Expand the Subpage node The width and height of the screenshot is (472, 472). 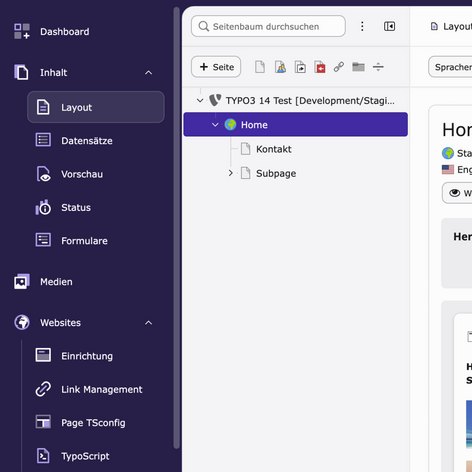click(x=230, y=173)
